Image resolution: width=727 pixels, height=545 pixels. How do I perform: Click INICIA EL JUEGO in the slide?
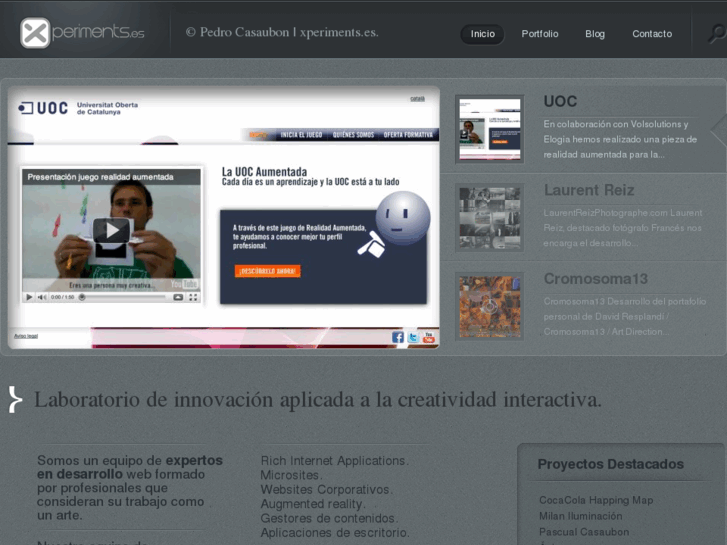pos(301,135)
